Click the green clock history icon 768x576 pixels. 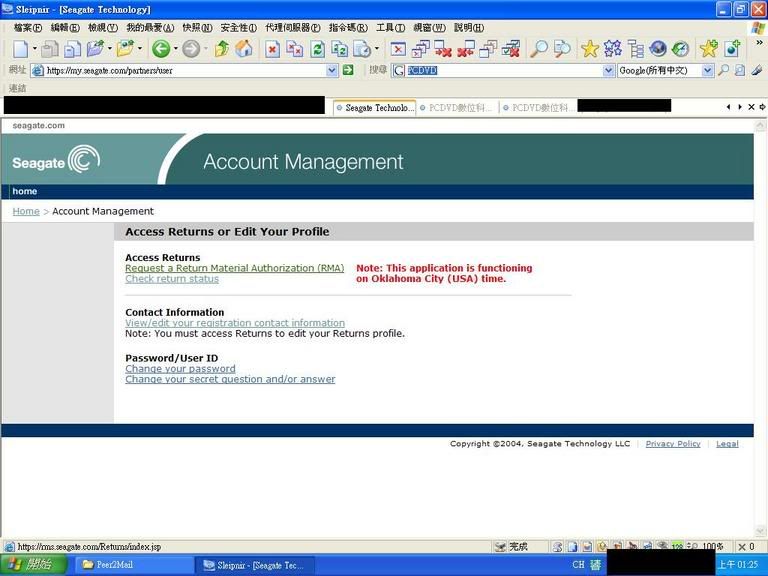tap(680, 49)
